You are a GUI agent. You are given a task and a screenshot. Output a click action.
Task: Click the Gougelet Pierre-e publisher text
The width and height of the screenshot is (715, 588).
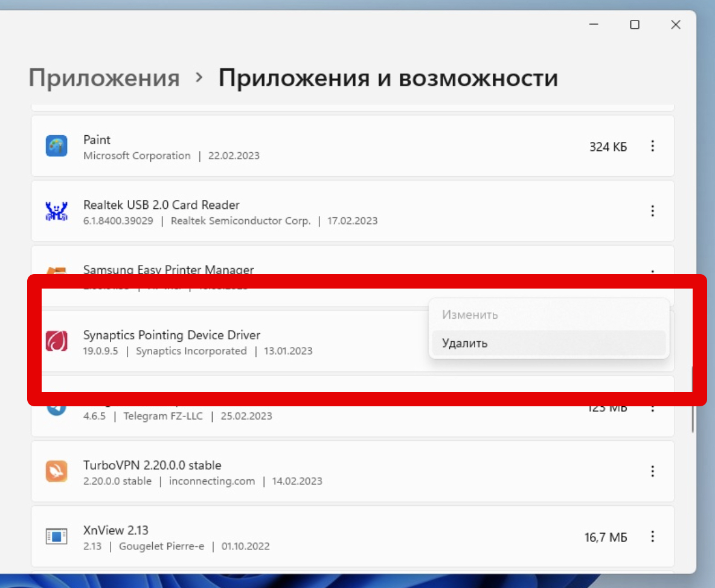click(161, 546)
